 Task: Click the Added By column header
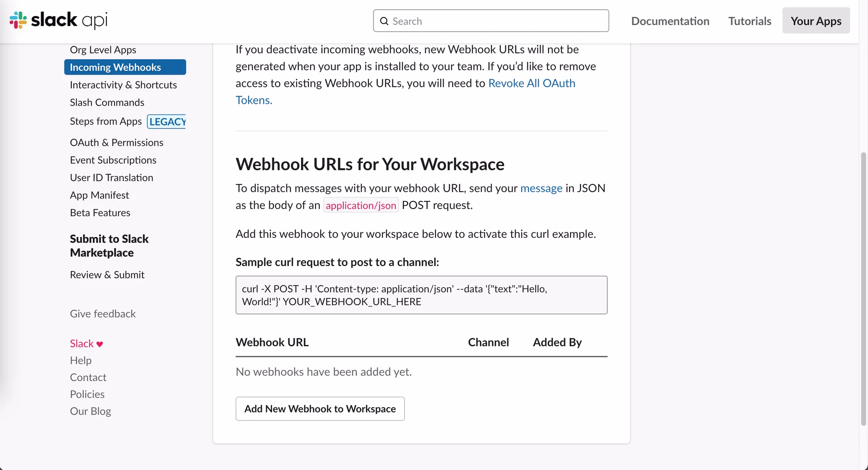tap(557, 342)
